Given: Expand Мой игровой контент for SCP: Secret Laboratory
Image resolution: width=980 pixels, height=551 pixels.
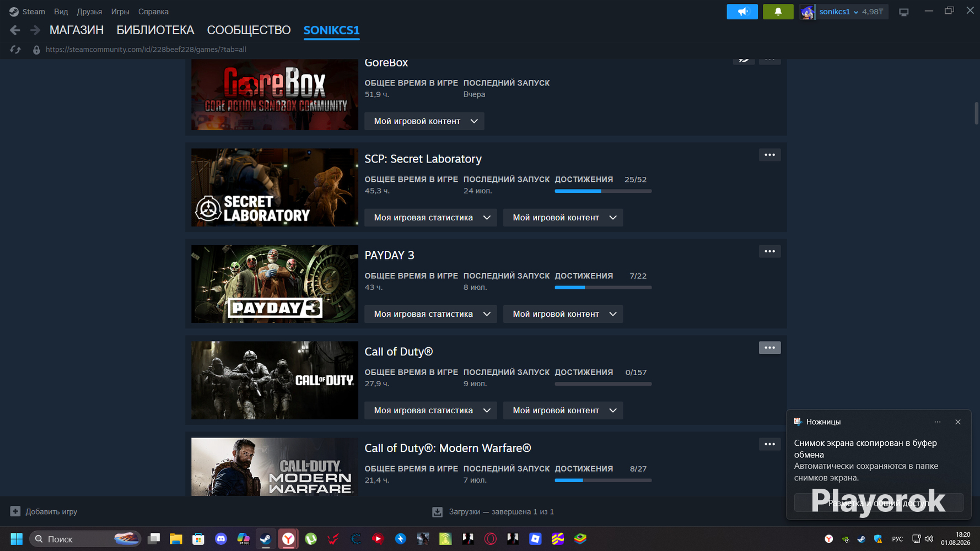Looking at the screenshot, I should click(x=563, y=218).
